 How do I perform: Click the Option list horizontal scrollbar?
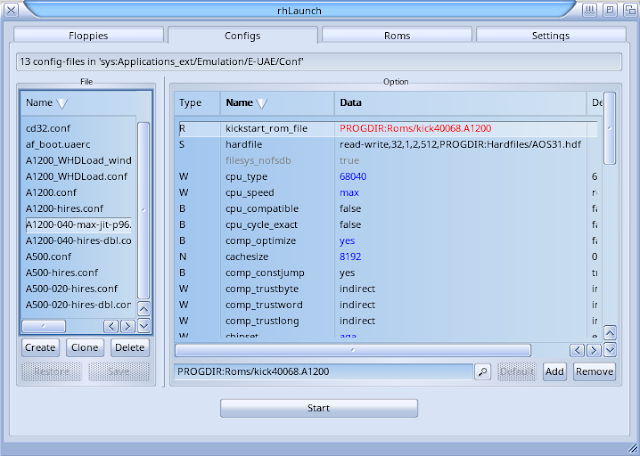pyautogui.click(x=353, y=350)
